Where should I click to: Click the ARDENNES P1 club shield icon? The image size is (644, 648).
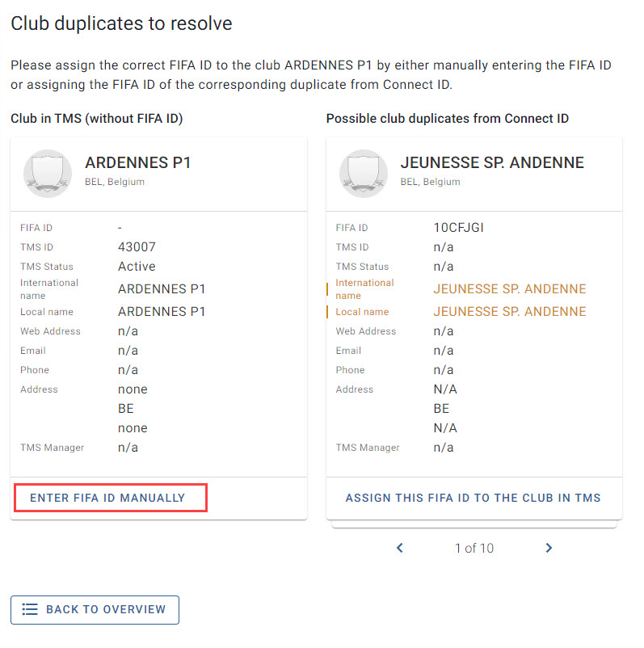(x=48, y=173)
